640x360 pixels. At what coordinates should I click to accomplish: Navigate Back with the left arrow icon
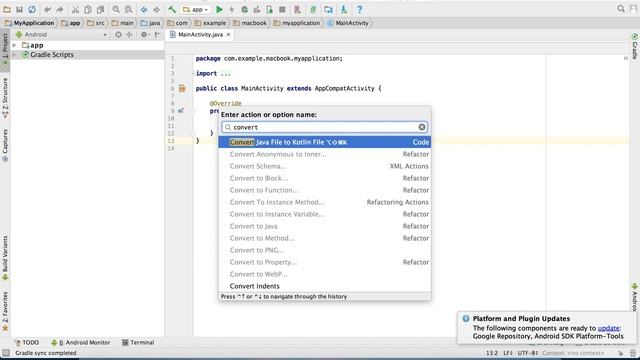pos(144,9)
